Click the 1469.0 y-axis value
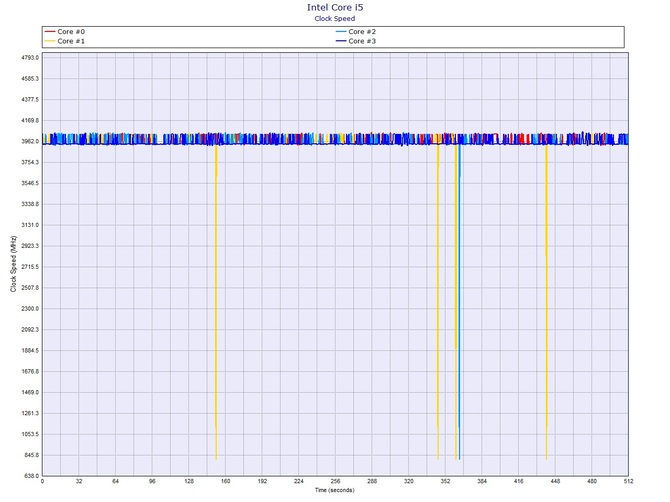The image size is (670, 502). click(30, 392)
